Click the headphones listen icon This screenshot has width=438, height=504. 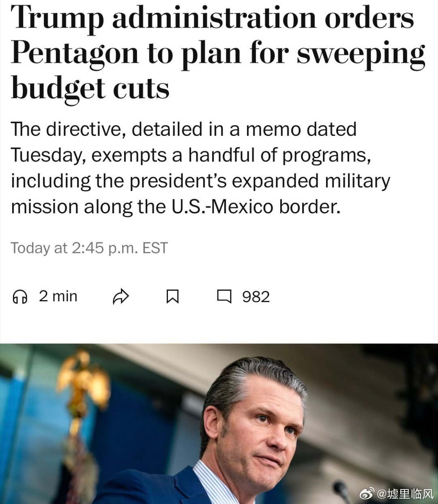pyautogui.click(x=19, y=297)
